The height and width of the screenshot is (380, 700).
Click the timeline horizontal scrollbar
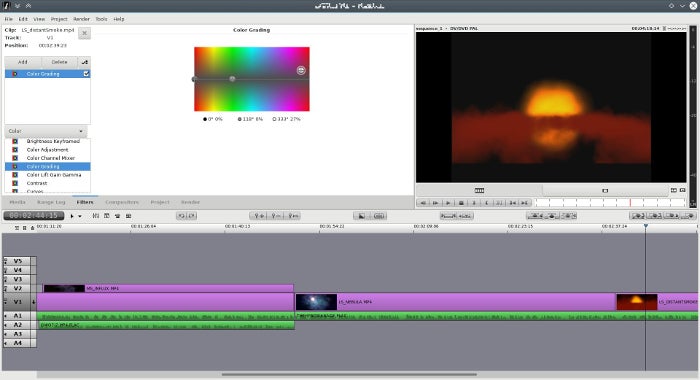click(x=349, y=375)
